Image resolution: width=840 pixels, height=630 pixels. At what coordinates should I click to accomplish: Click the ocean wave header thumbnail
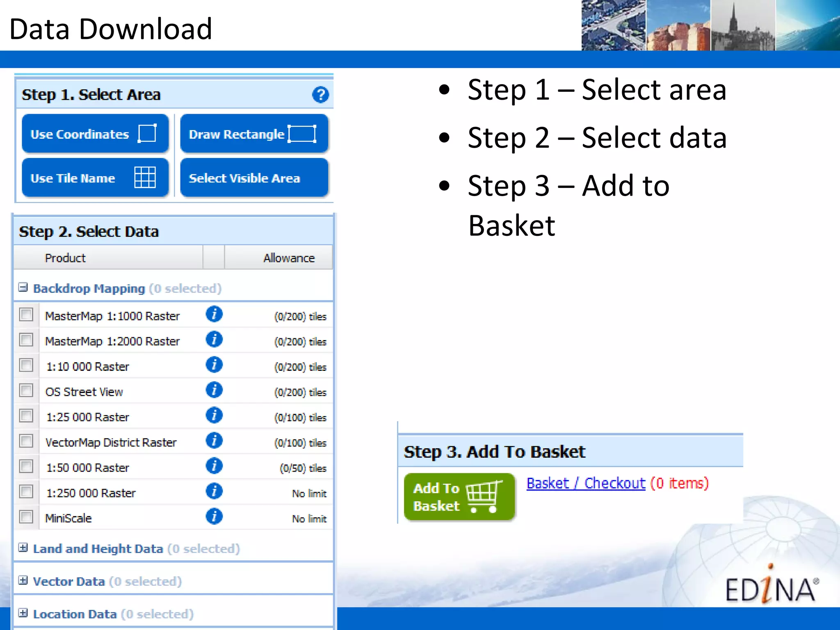pos(808,25)
